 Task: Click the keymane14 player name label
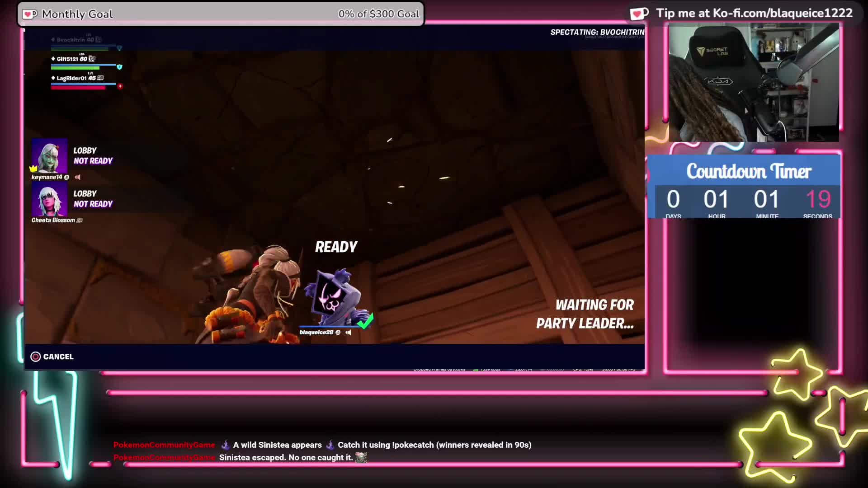tap(47, 177)
